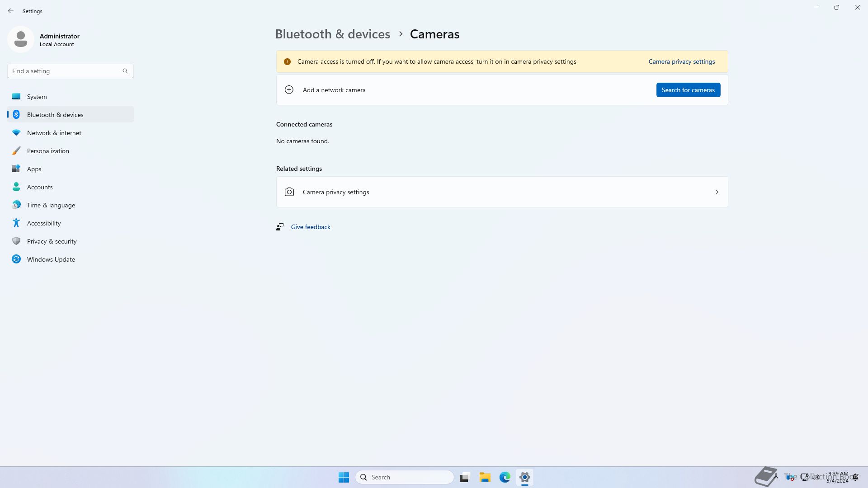Image resolution: width=868 pixels, height=488 pixels.
Task: Select Privacy & security in sidebar
Action: (x=52, y=241)
